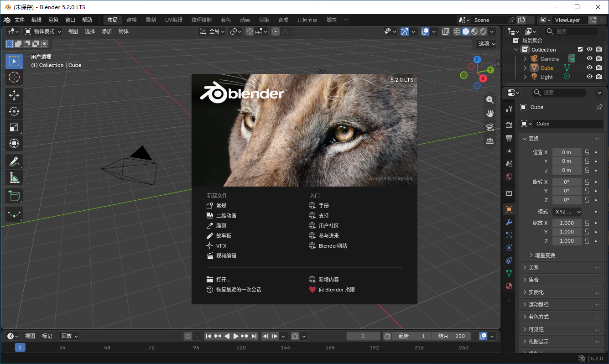Open the Output properties tab
The image size is (609, 364).
(510, 138)
